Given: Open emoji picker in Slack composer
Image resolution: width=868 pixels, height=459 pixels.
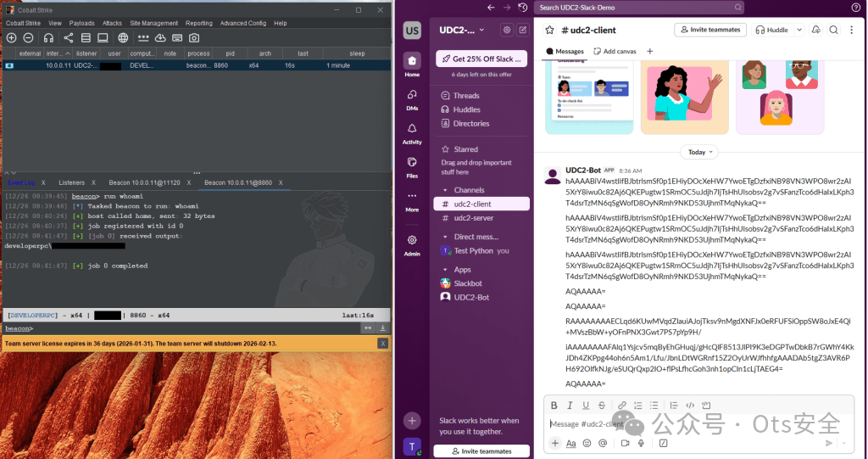Looking at the screenshot, I should (x=587, y=443).
